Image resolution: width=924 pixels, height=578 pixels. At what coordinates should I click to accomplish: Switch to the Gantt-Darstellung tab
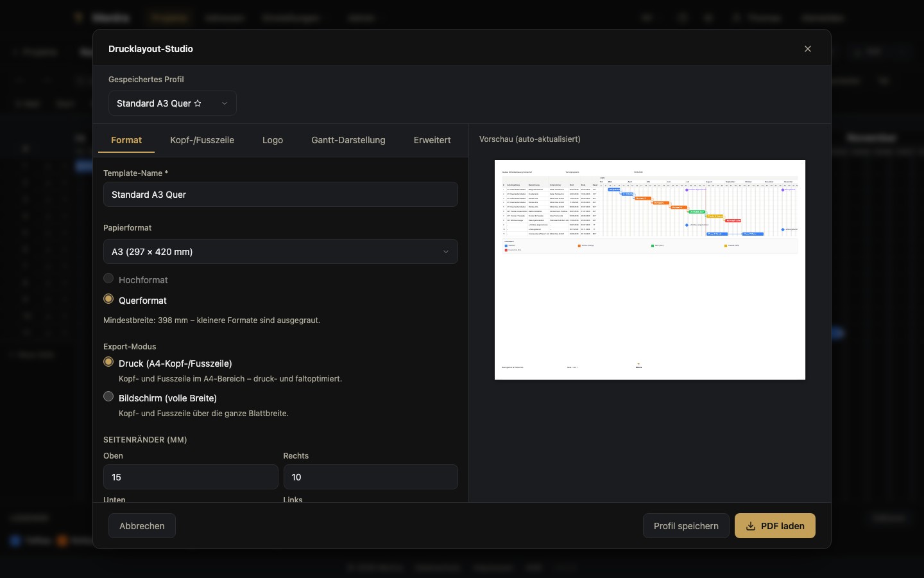pyautogui.click(x=348, y=140)
